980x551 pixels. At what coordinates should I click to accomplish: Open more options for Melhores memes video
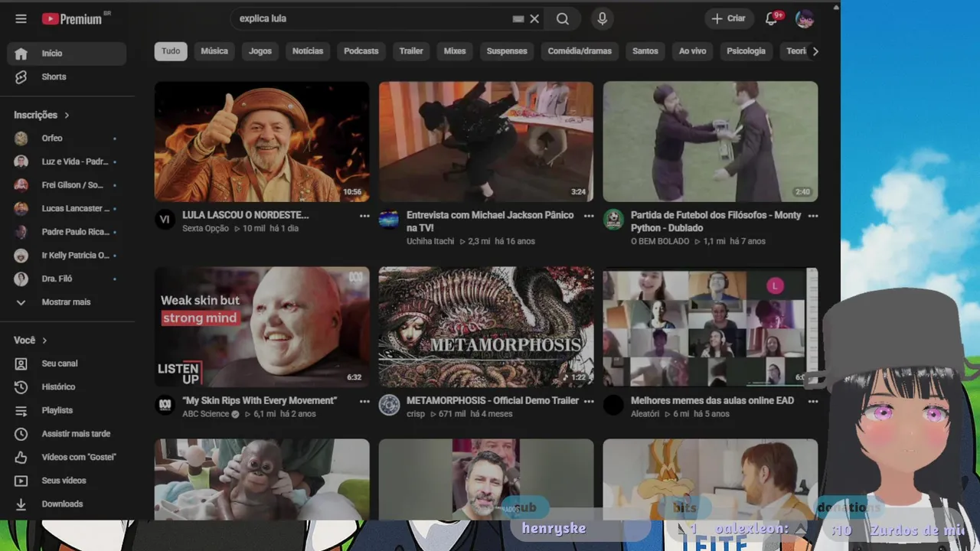[x=813, y=401]
